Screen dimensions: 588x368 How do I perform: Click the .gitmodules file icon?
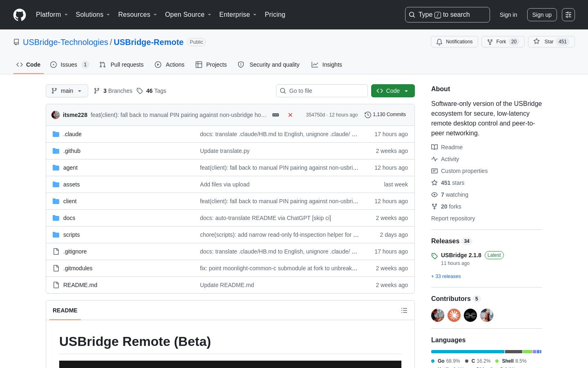(x=56, y=268)
